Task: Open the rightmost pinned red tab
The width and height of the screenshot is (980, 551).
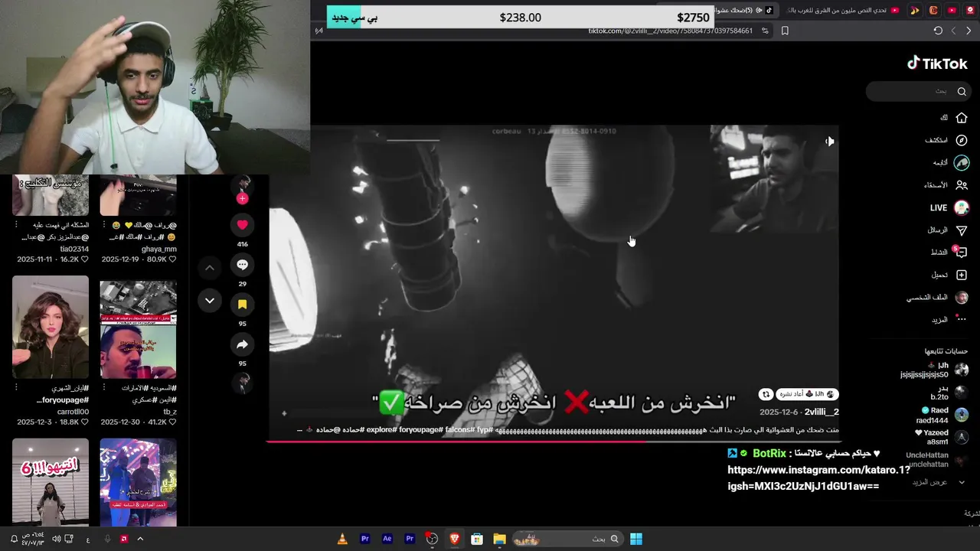Action: point(971,10)
